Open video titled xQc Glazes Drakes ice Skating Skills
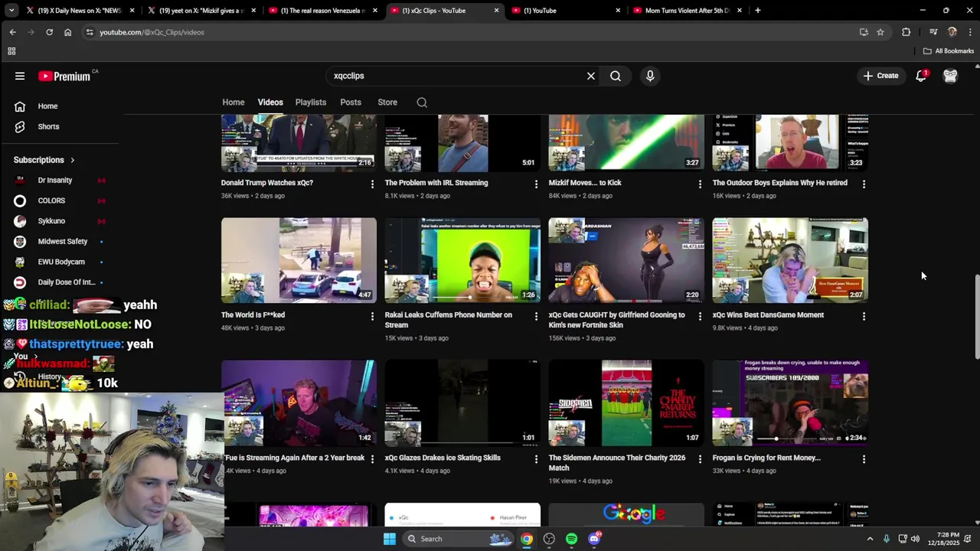The width and height of the screenshot is (980, 551). [x=443, y=458]
